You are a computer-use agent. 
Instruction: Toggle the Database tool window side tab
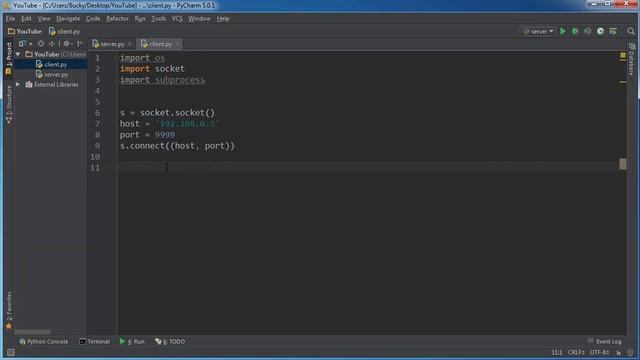click(631, 59)
